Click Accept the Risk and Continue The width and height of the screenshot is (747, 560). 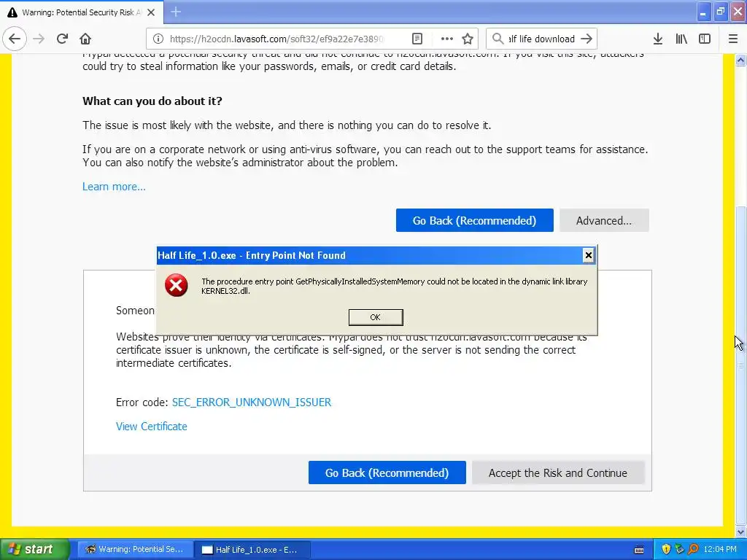click(x=558, y=472)
